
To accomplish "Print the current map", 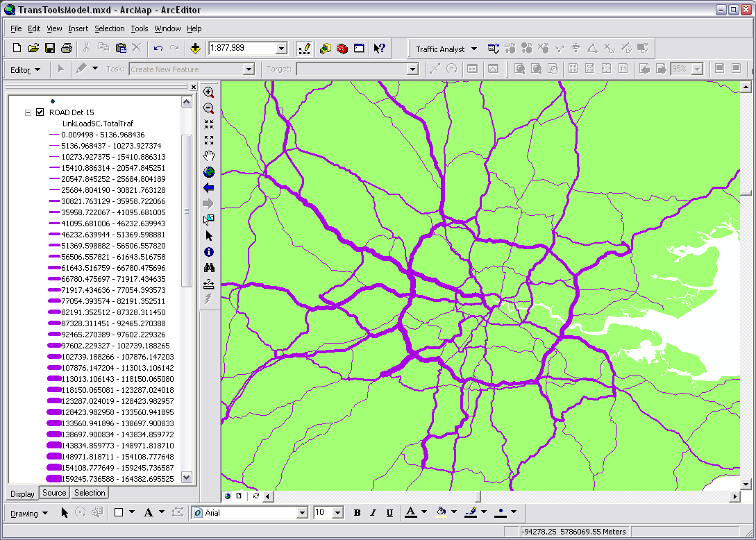I will (67, 48).
